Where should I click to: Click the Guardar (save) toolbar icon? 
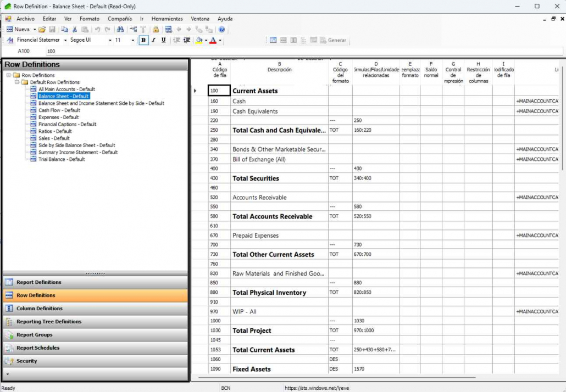click(x=52, y=29)
